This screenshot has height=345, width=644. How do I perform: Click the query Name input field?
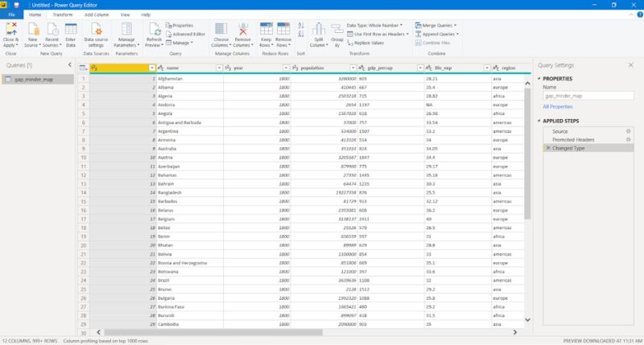pyautogui.click(x=588, y=96)
